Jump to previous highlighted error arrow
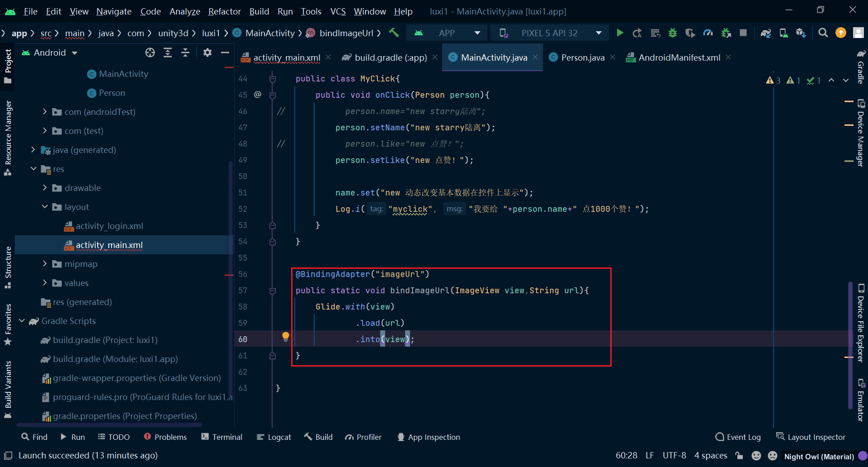Viewport: 868px width, 467px height. click(x=831, y=80)
